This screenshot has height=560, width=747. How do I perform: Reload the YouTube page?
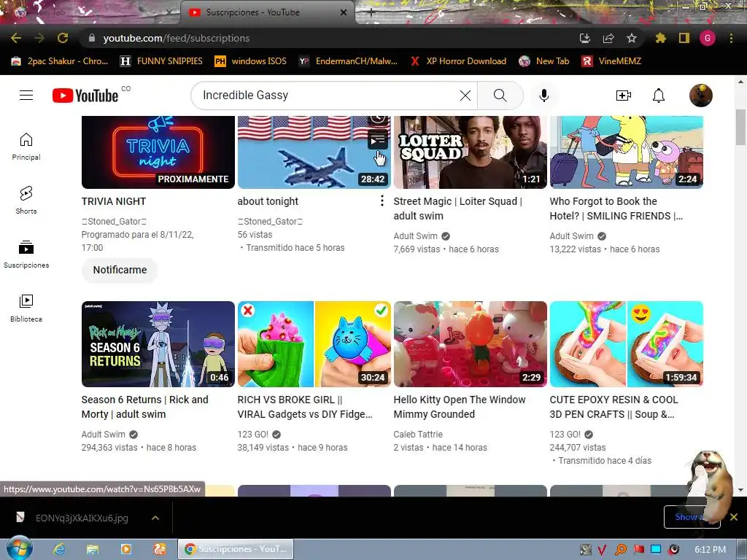pos(63,38)
